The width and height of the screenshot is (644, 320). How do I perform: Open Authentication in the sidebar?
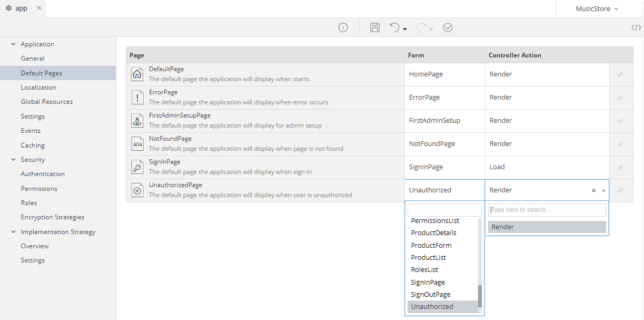point(43,174)
